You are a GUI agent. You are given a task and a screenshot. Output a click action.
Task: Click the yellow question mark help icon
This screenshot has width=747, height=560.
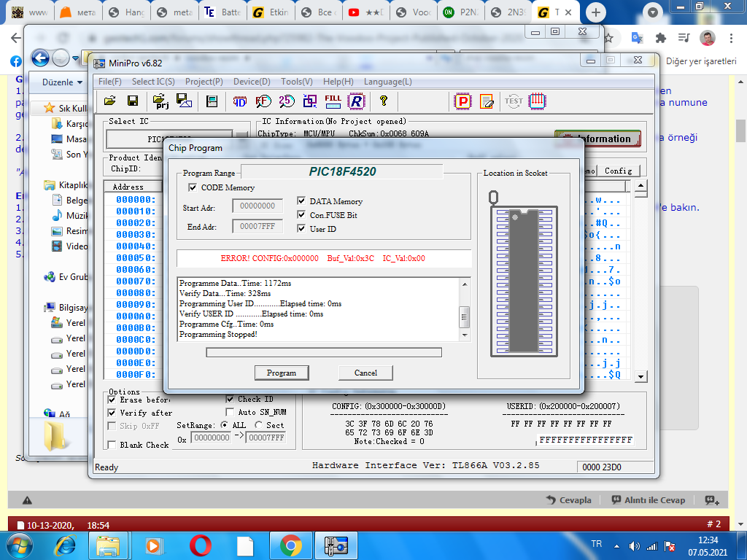(x=383, y=101)
